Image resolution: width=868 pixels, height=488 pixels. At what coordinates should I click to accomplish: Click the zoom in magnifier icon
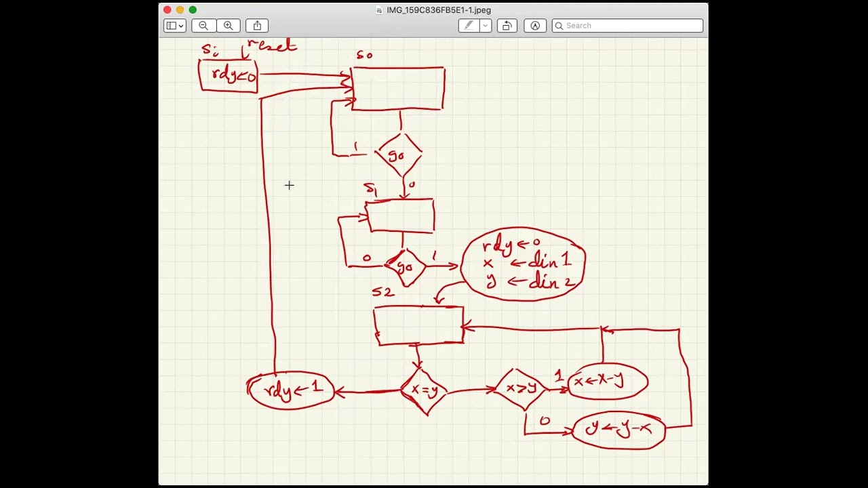[228, 26]
